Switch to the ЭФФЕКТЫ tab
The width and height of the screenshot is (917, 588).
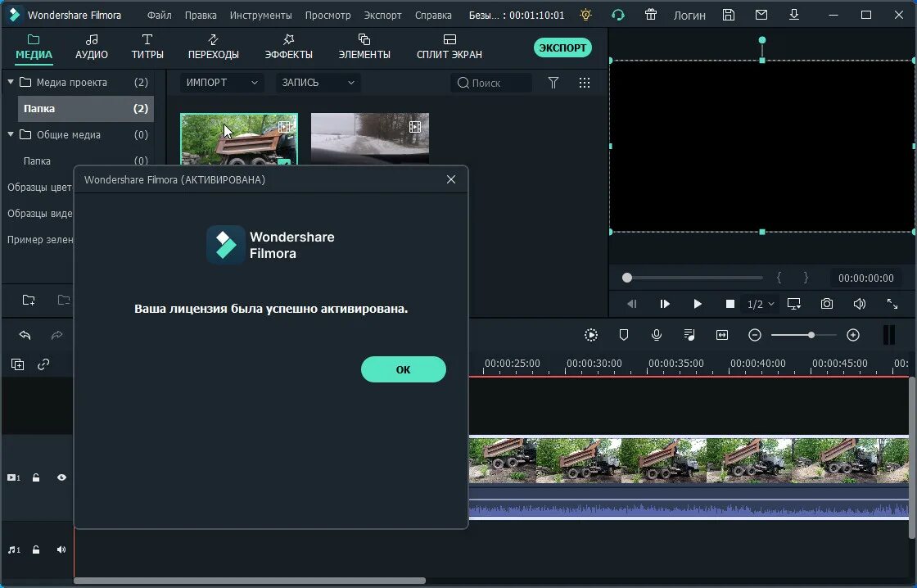click(288, 47)
